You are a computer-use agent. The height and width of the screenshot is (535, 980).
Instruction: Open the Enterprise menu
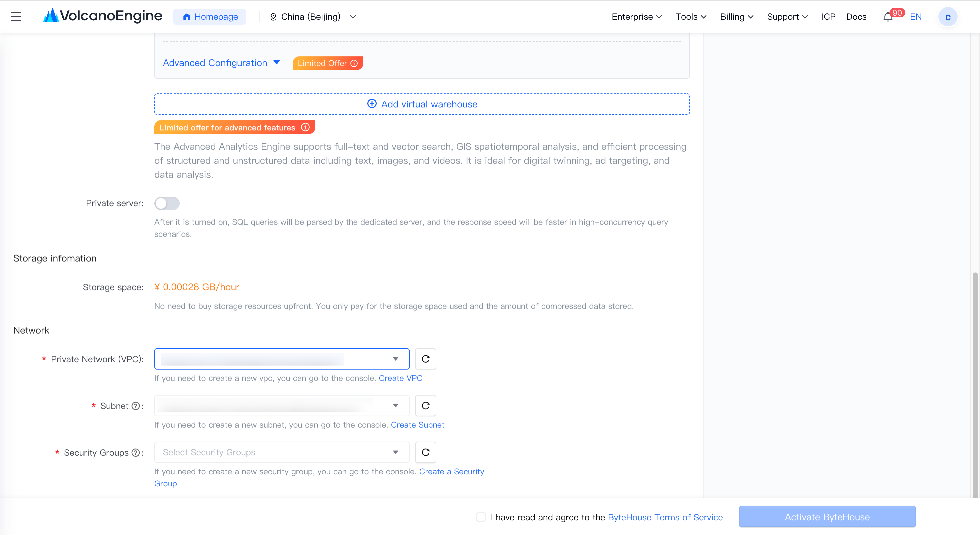636,17
